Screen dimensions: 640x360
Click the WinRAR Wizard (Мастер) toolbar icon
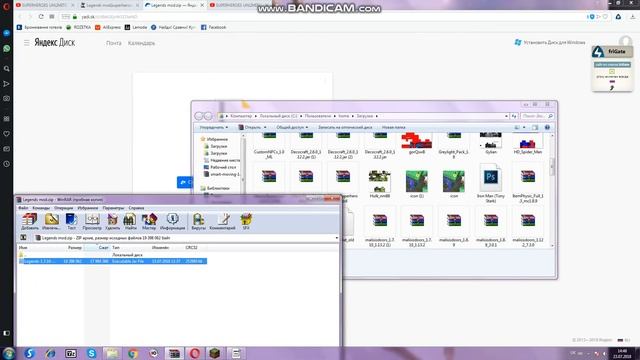(149, 222)
